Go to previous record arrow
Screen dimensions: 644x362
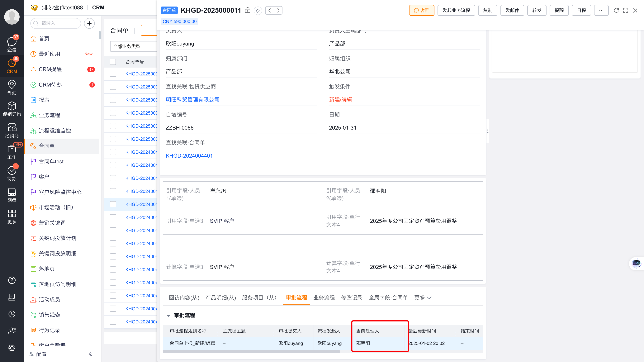(269, 10)
